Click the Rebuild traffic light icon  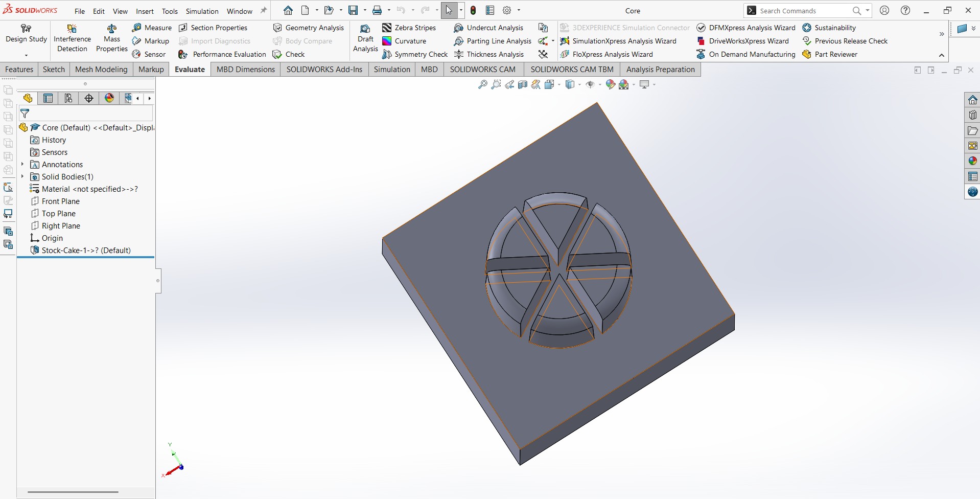click(474, 10)
